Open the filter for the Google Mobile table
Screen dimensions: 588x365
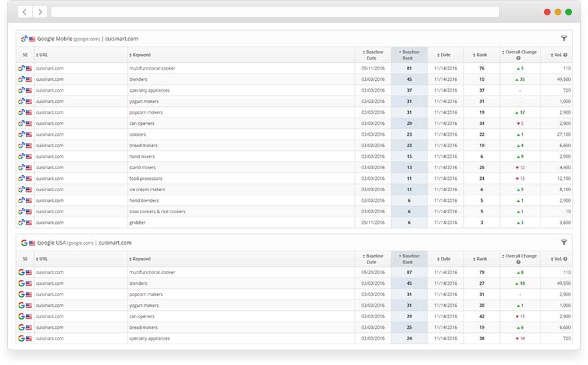564,39
